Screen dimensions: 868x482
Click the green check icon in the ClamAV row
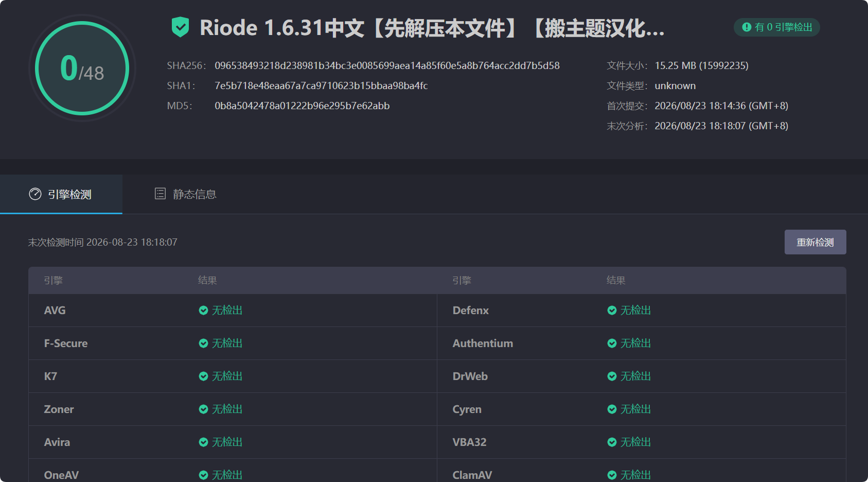[612, 475]
